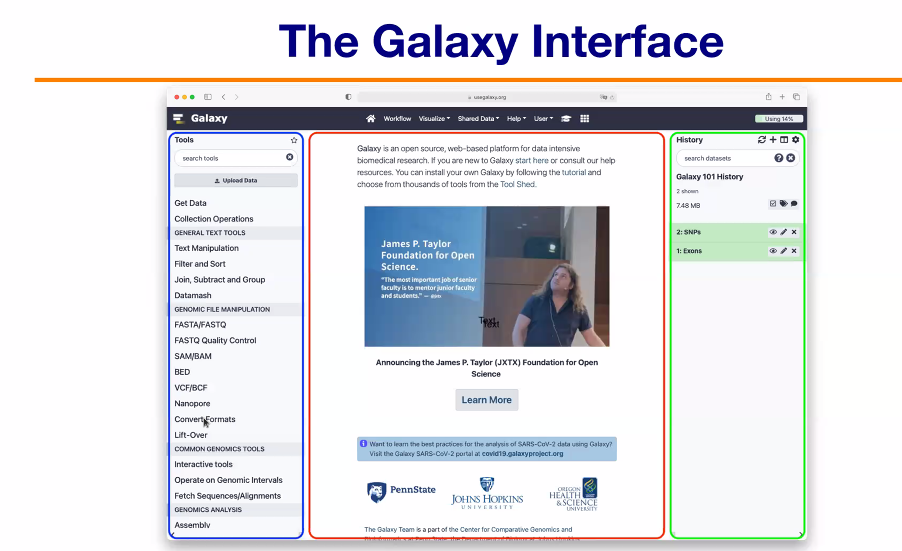Screen dimensions: 902x551
Task: Edit attributes of 1: Exons dataset
Action: click(783, 251)
